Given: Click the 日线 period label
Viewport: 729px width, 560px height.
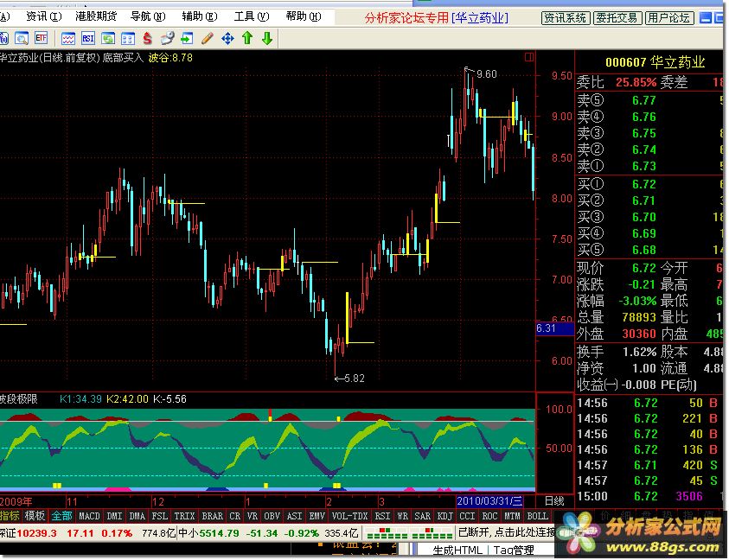Looking at the screenshot, I should [554, 501].
